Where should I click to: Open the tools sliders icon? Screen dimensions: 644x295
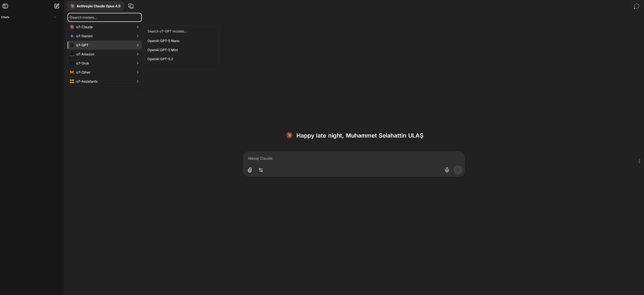click(261, 170)
